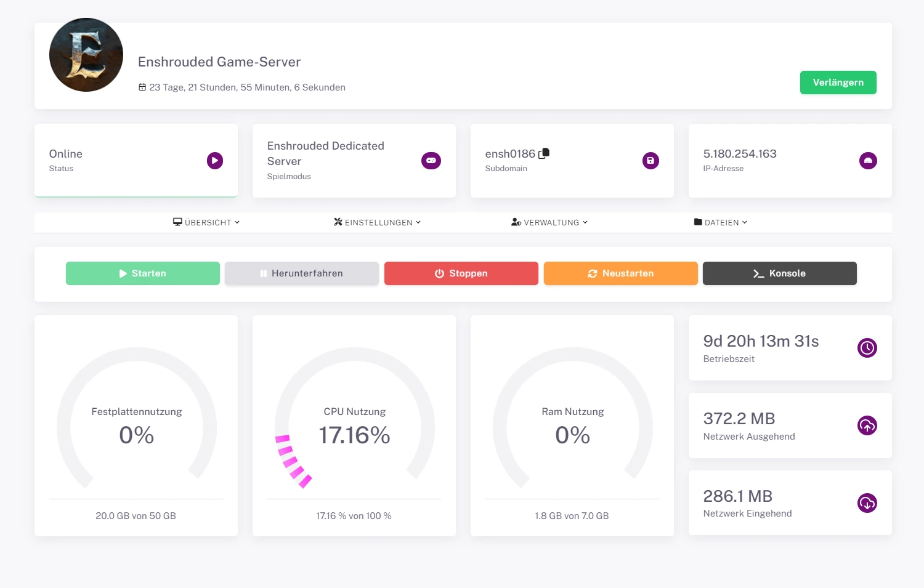
Task: Click the calendar icon before remaining time
Action: point(142,87)
